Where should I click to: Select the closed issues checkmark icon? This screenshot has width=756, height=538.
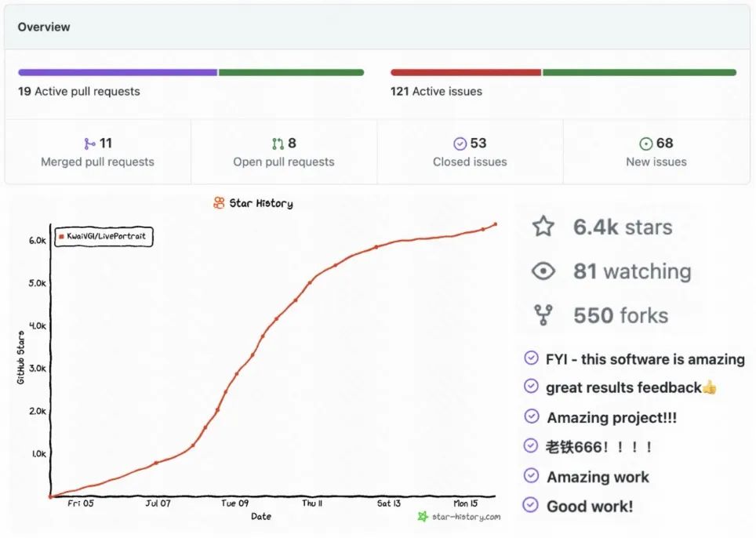(x=460, y=144)
